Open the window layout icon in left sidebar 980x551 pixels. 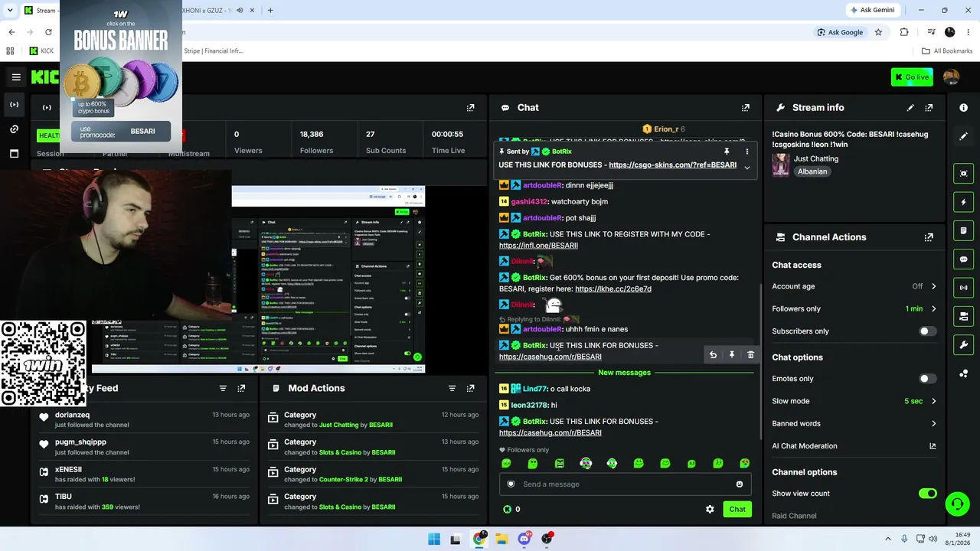point(15,153)
